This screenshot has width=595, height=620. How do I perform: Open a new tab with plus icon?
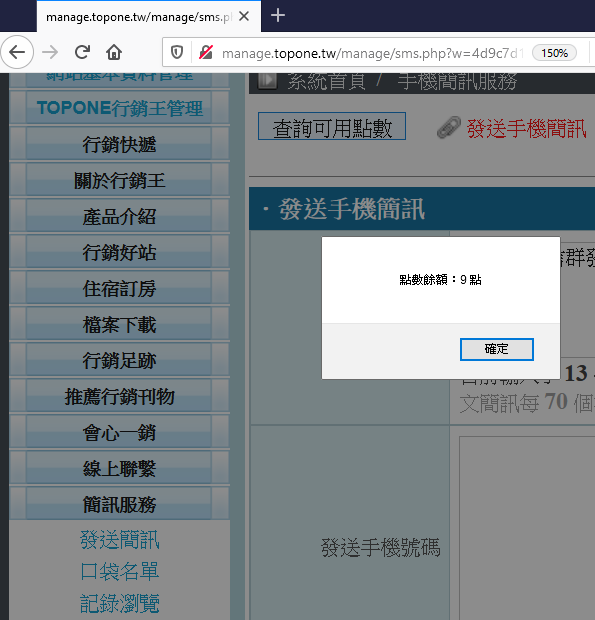[278, 16]
